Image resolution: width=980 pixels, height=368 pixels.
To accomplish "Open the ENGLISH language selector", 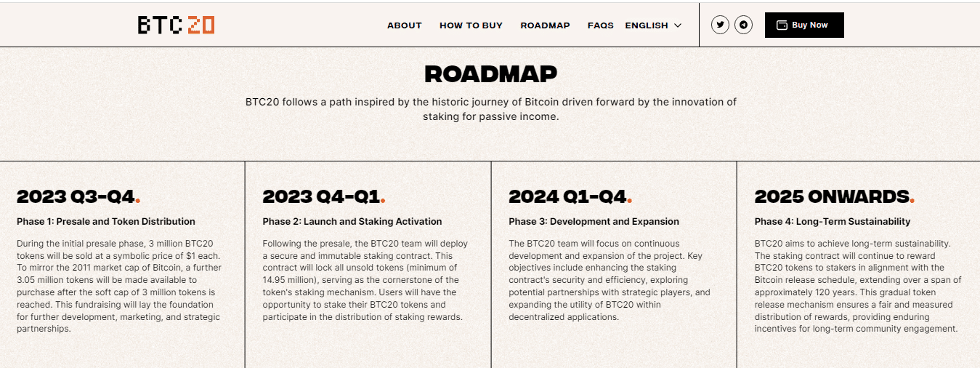I will point(653,25).
